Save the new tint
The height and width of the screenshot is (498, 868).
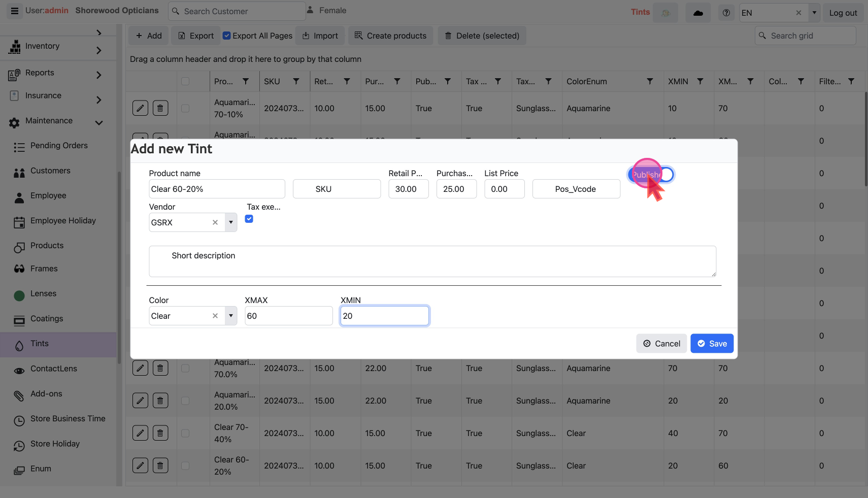pyautogui.click(x=712, y=344)
